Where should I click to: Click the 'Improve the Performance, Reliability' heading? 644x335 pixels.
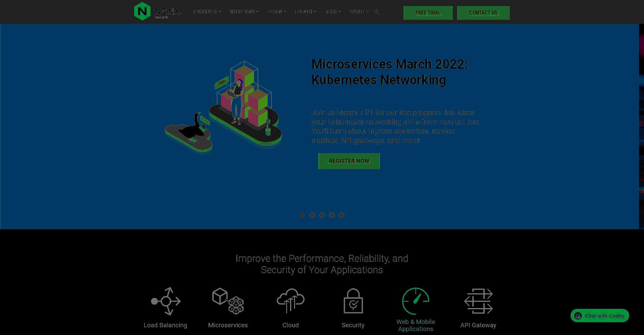click(322, 264)
